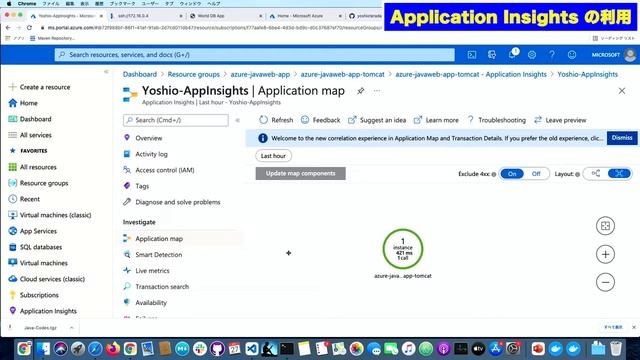Fit map to screen button

point(605,226)
